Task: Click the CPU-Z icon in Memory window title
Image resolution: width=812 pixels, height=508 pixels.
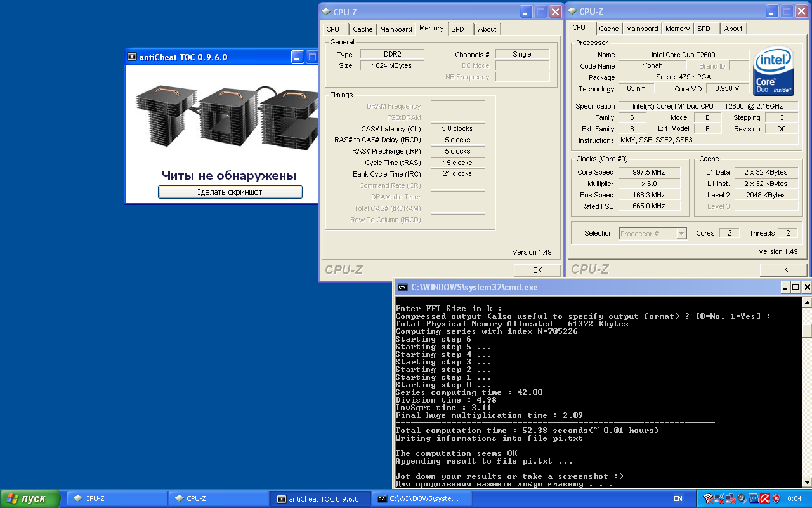Action: click(326, 11)
